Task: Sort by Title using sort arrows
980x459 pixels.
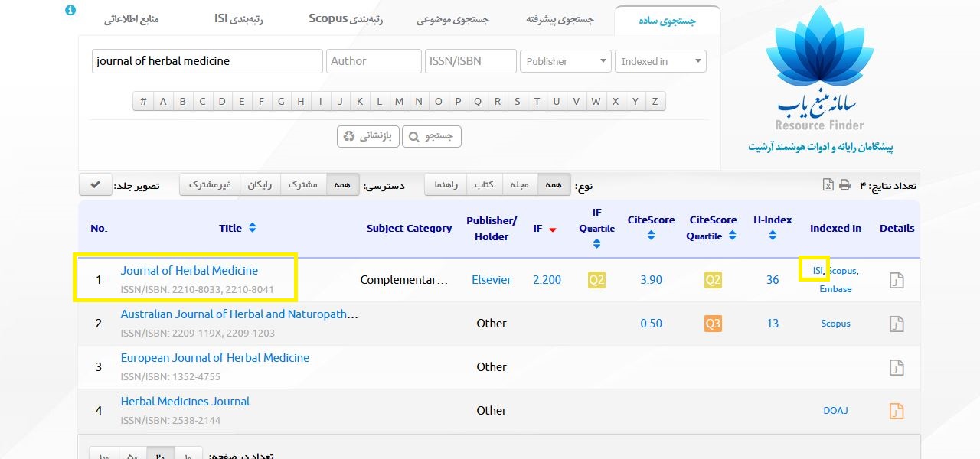Action: 253,228
